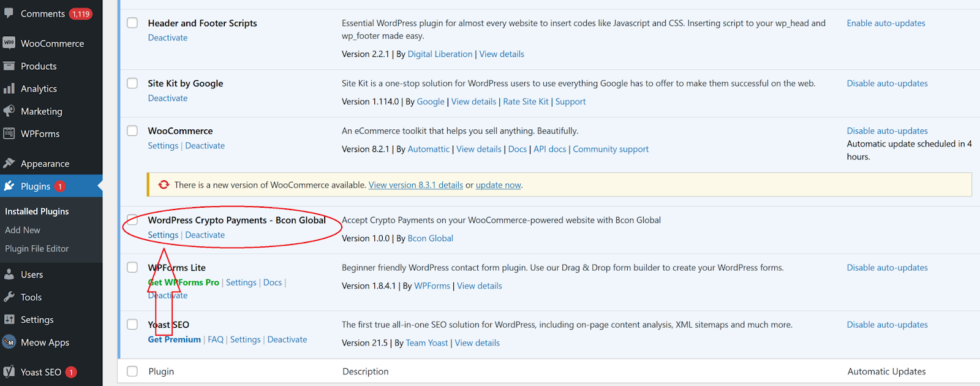Click the Comments speech bubble icon
Viewport: 980px width, 386px height.
pyautogui.click(x=9, y=13)
